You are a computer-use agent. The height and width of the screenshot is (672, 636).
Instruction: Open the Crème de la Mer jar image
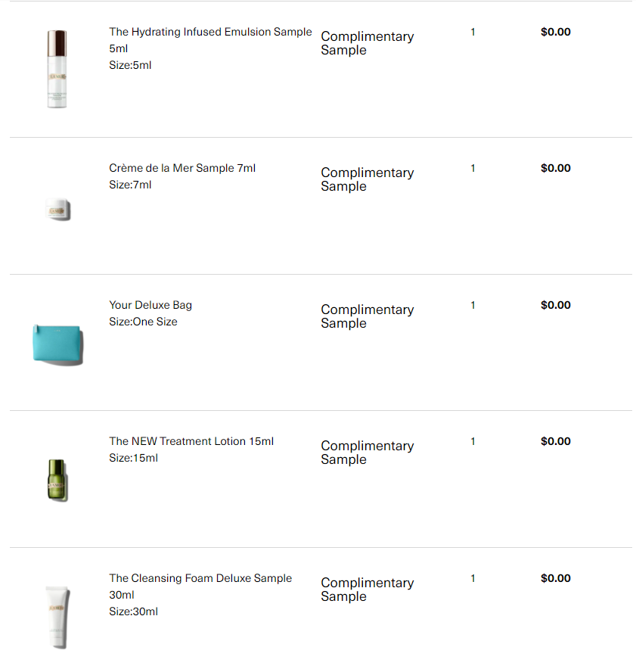tap(57, 209)
